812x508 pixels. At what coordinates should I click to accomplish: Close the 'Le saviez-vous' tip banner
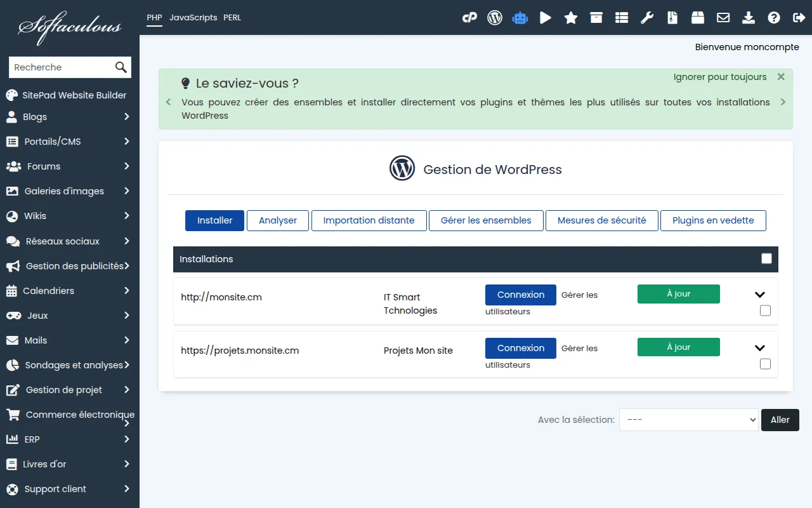tap(781, 77)
